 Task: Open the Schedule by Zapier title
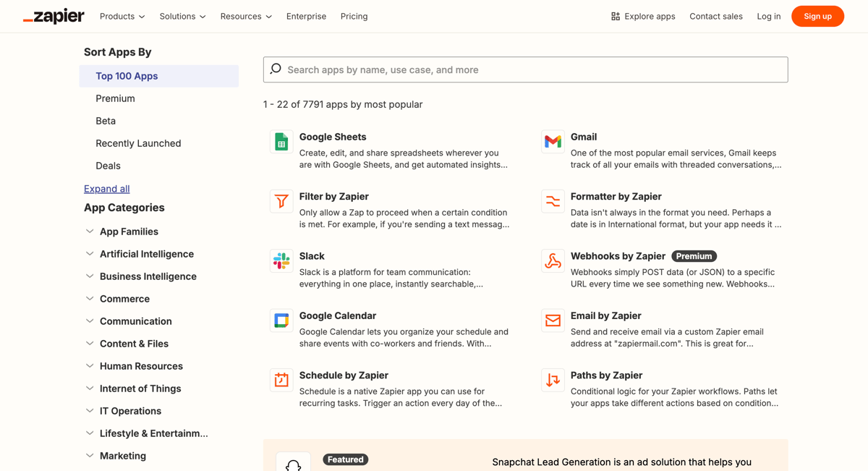[344, 375]
